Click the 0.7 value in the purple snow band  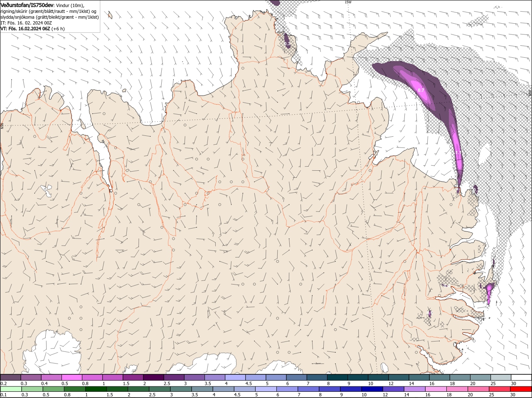pyautogui.click(x=421, y=90)
